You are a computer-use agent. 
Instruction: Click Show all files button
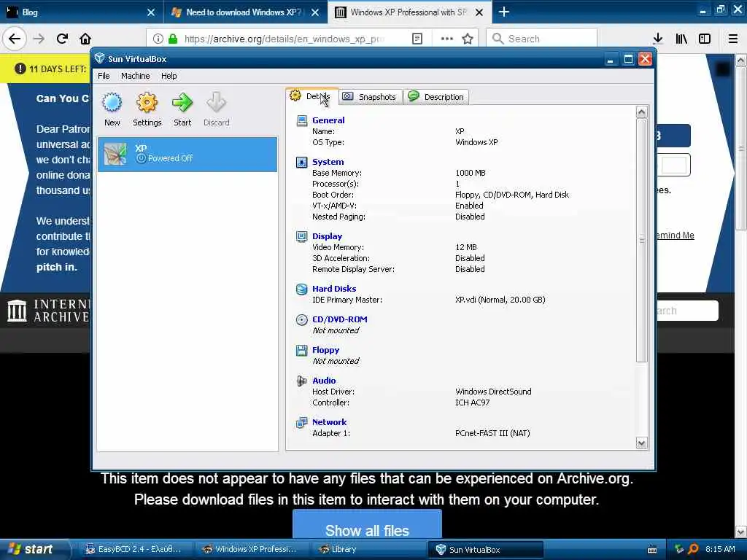point(367,525)
